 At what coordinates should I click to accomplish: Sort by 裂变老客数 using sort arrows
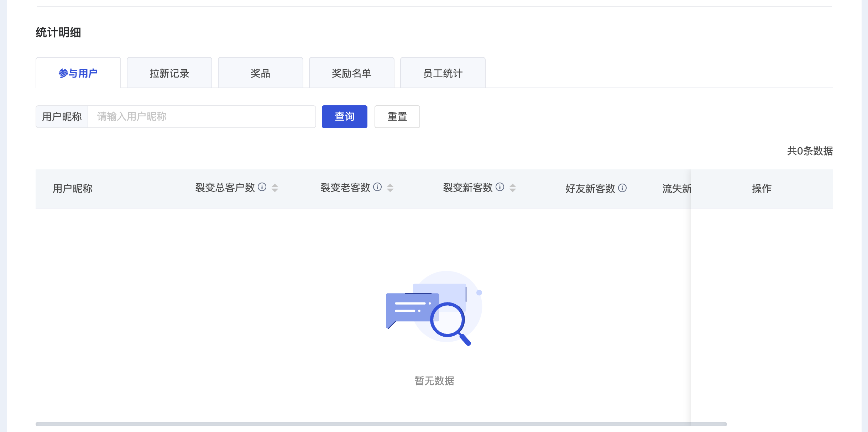point(390,188)
